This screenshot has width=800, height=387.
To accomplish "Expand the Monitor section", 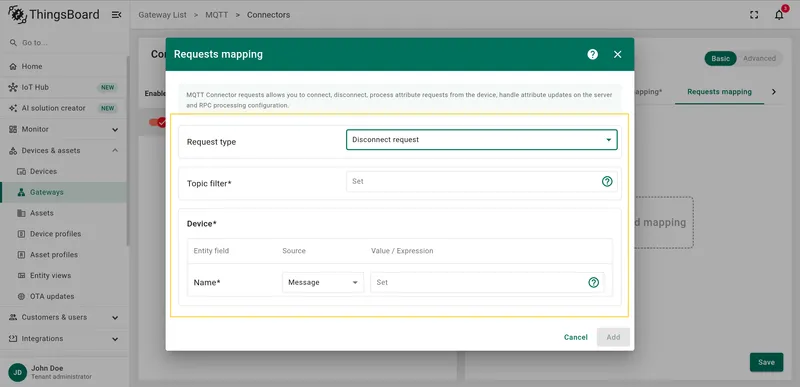I will point(64,130).
